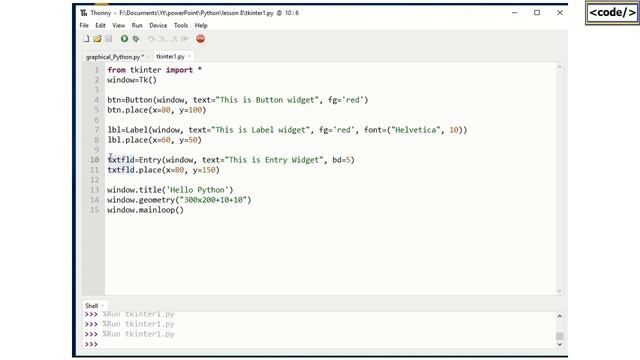Image resolution: width=640 pixels, height=360 pixels.
Task: Open the View menu
Action: pyautogui.click(x=119, y=25)
